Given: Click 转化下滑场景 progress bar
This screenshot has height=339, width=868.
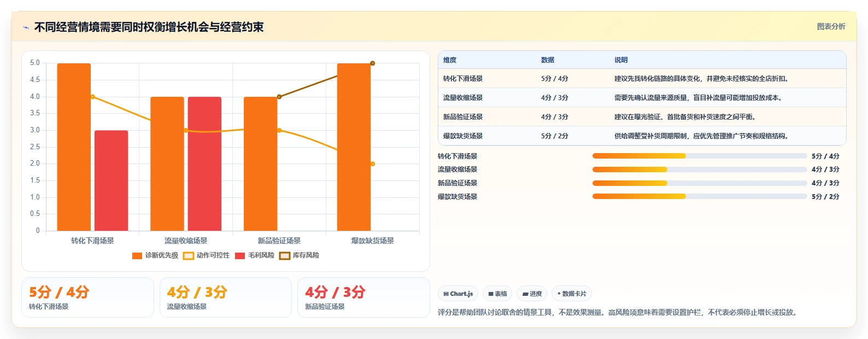Looking at the screenshot, I should [700, 156].
